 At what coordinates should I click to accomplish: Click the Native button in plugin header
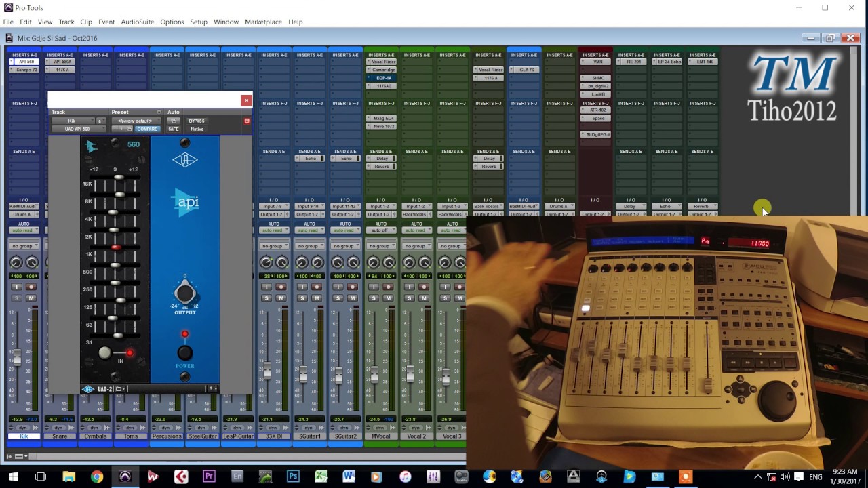pos(197,129)
